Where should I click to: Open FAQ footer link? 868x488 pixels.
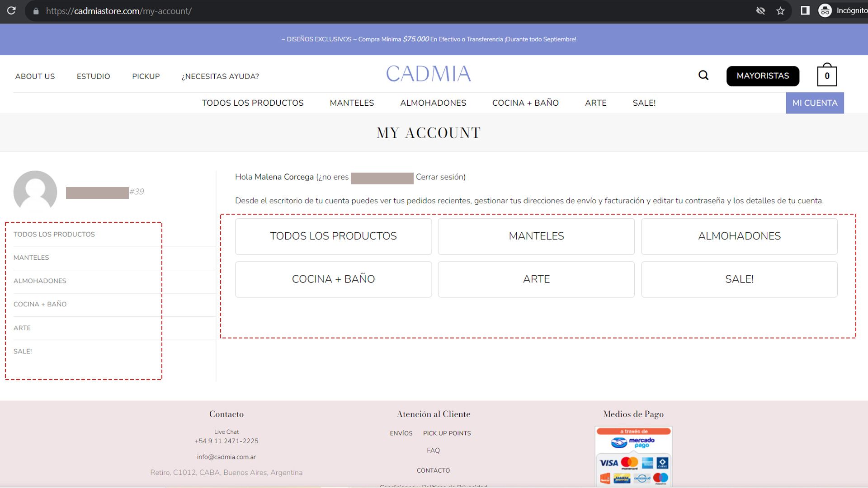click(x=433, y=450)
